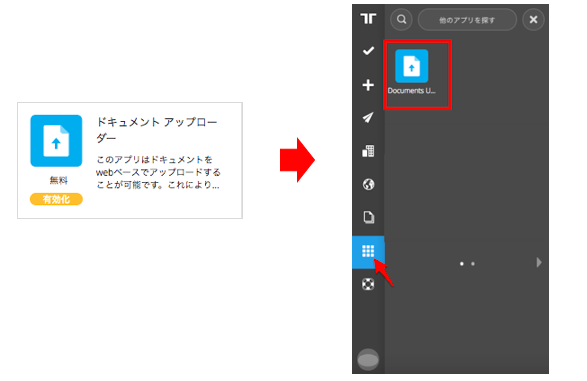Open the apps grid icon highlighted blue
The width and height of the screenshot is (587, 381).
368,252
